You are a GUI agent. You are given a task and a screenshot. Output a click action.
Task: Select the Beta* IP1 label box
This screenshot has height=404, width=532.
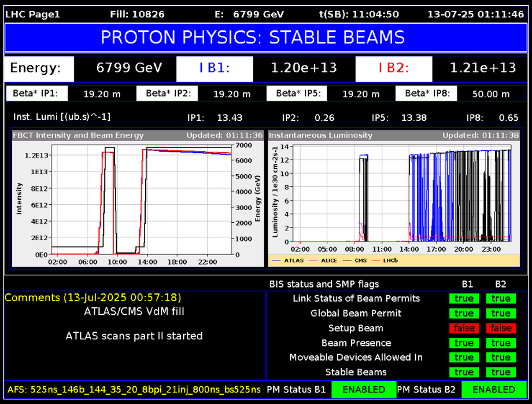[x=38, y=93]
